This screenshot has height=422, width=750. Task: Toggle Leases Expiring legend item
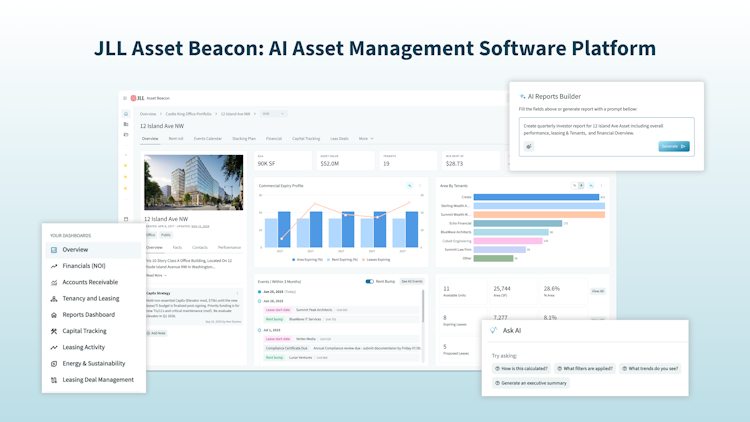pos(376,259)
